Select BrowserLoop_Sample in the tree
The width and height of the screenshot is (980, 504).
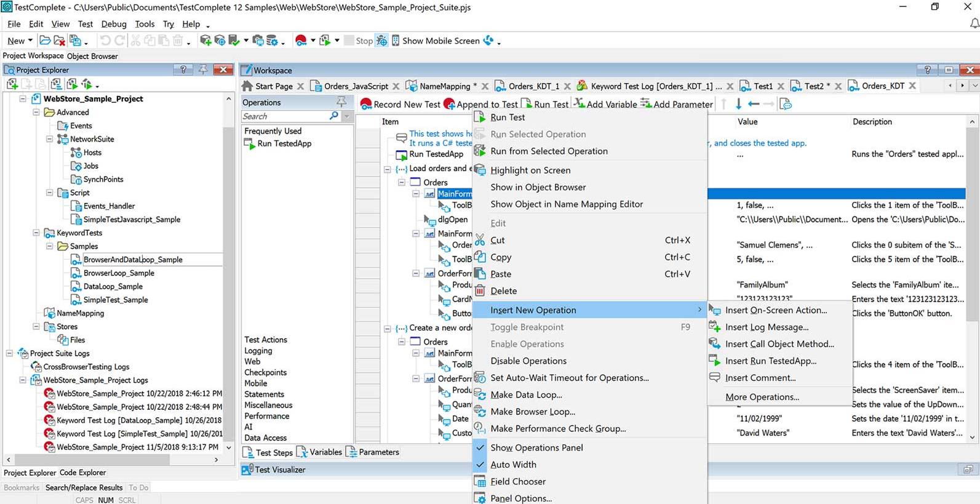tap(119, 273)
